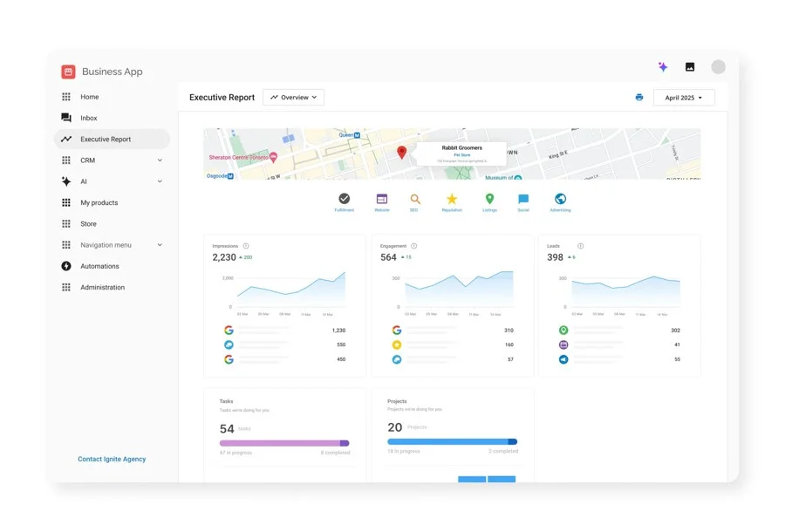
Task: Open Automations in sidebar
Action: tap(112, 266)
